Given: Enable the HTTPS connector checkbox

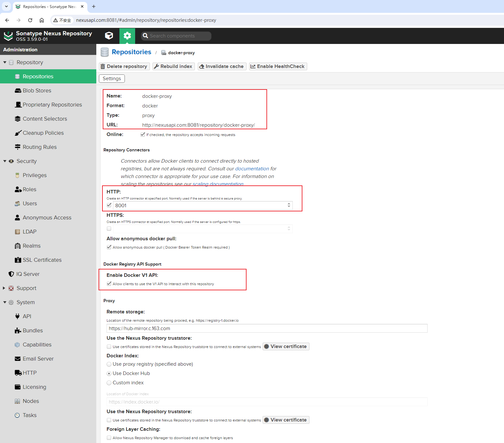Looking at the screenshot, I should coord(109,229).
